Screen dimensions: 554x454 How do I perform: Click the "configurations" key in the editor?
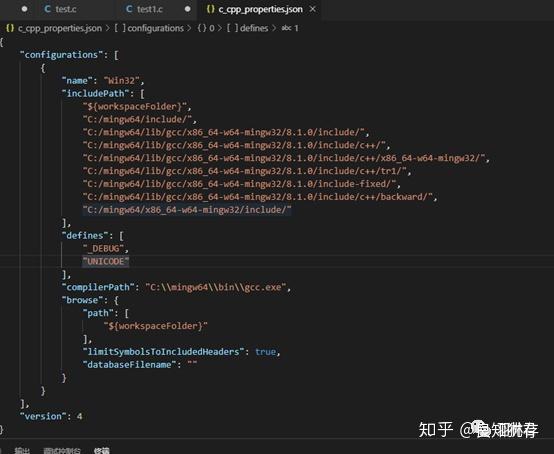pyautogui.click(x=61, y=55)
